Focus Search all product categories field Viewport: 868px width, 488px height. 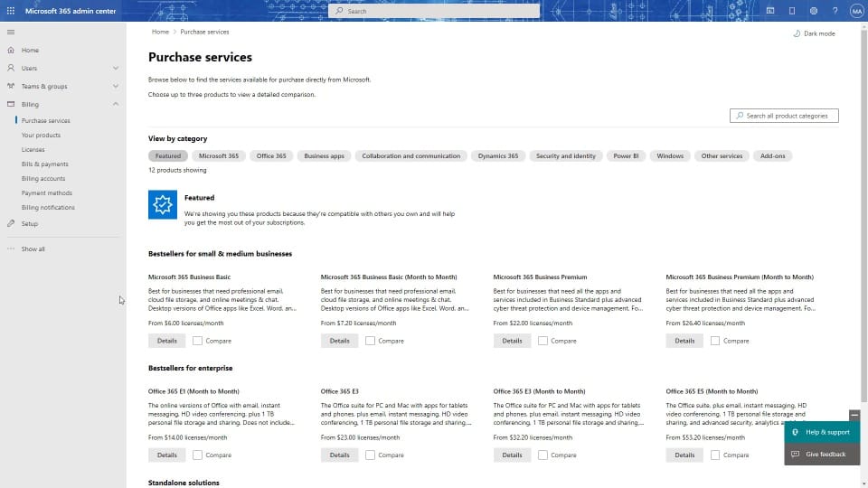(x=784, y=116)
